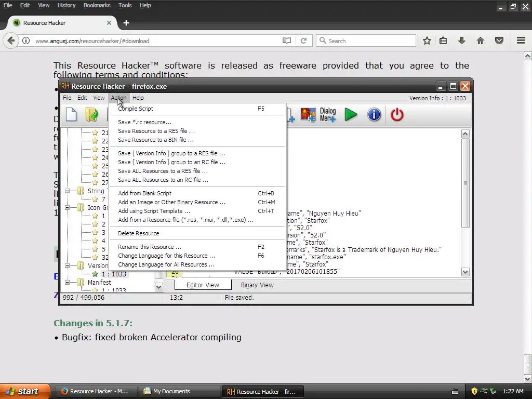
Task: Click editor pane scroll down arrow
Action: [465, 272]
